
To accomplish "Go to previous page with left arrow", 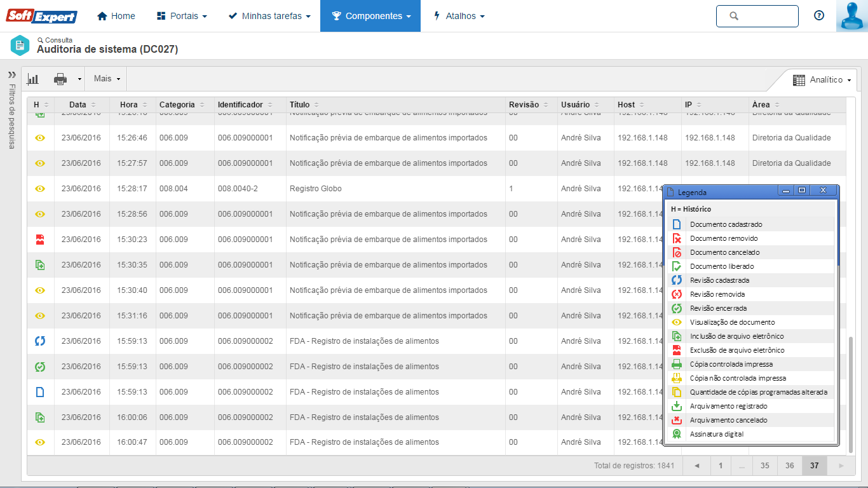I will (696, 466).
